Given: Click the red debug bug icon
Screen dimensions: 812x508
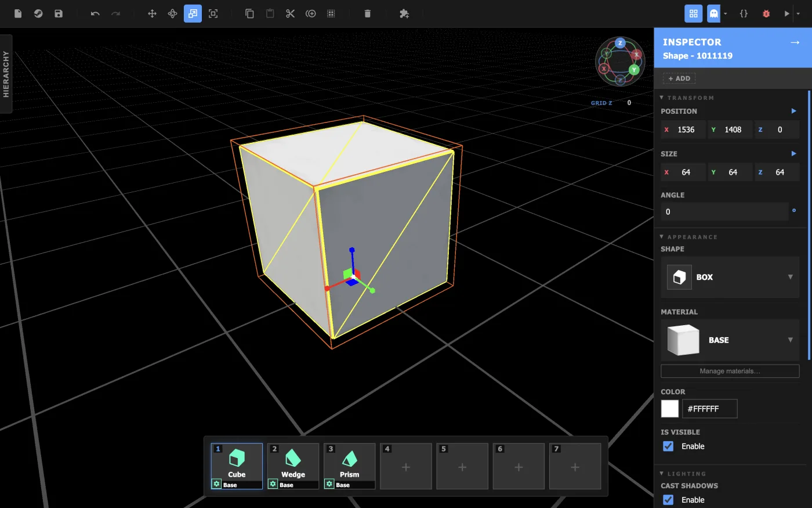Looking at the screenshot, I should coord(766,13).
